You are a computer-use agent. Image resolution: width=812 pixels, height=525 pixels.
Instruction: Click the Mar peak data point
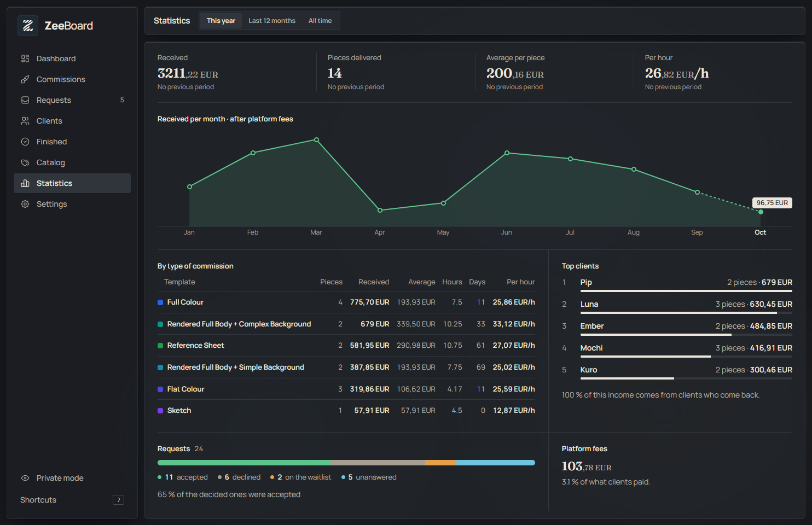click(x=316, y=140)
